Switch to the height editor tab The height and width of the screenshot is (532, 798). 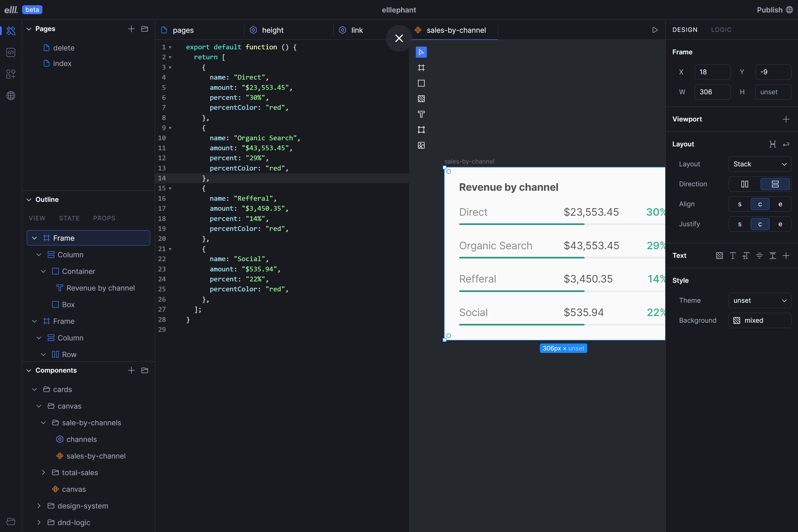[x=289, y=30]
